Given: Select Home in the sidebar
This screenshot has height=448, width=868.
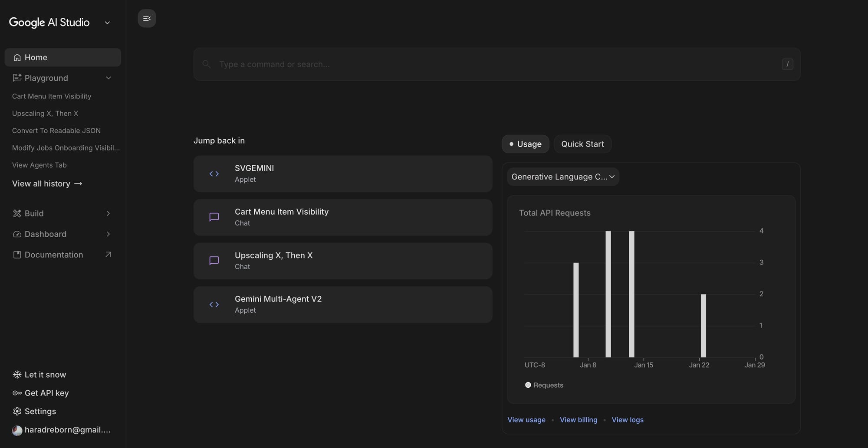Looking at the screenshot, I should (36, 57).
